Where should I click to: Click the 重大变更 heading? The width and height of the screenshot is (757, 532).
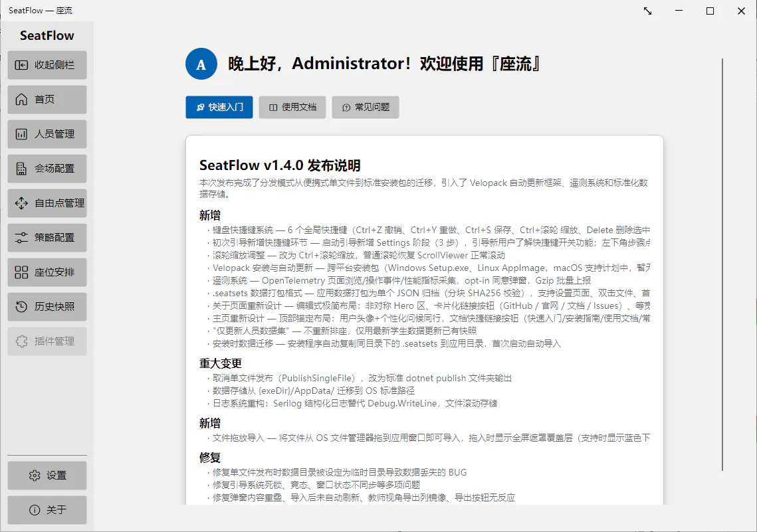[x=221, y=363]
